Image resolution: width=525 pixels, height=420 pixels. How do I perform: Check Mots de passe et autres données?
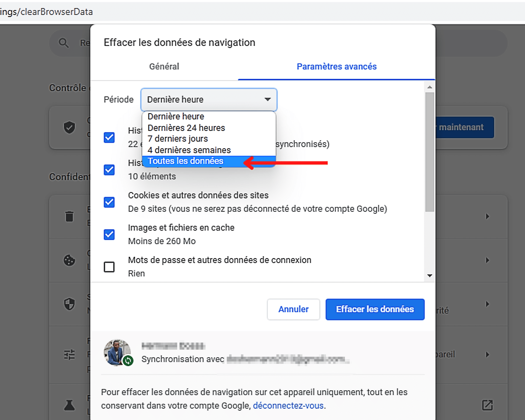click(109, 267)
